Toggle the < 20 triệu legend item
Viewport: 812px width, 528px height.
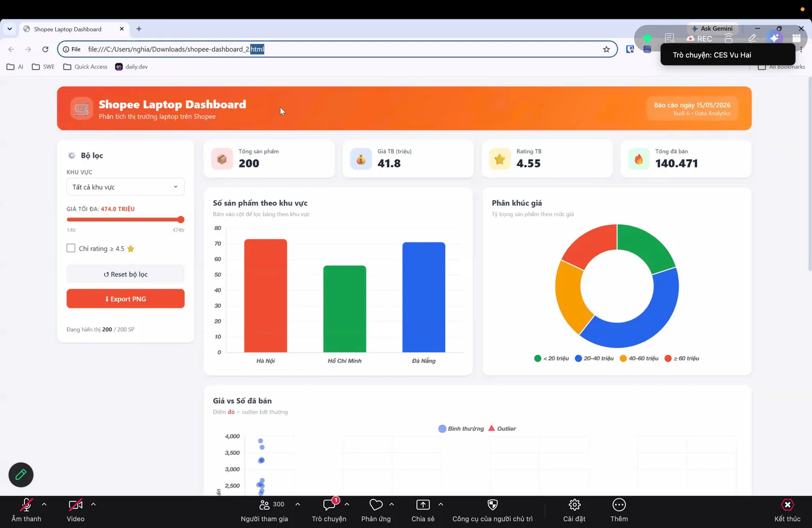pyautogui.click(x=551, y=358)
